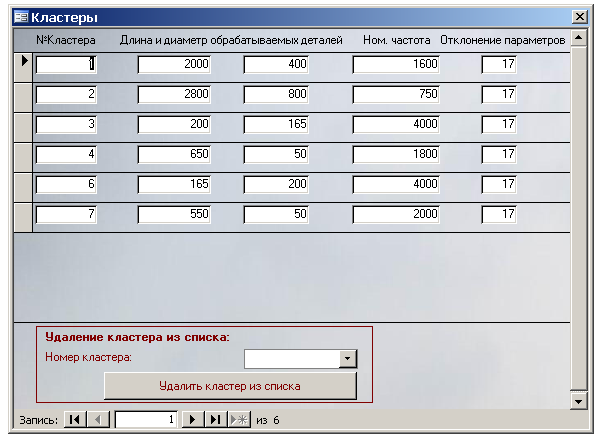Screen dimensions: 600x442
Task: Click deviation field 17 in cluster 1 row
Action: [499, 64]
